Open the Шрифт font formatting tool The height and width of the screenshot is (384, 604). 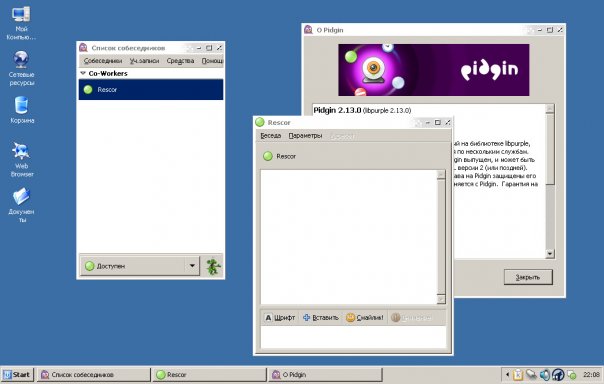point(280,318)
